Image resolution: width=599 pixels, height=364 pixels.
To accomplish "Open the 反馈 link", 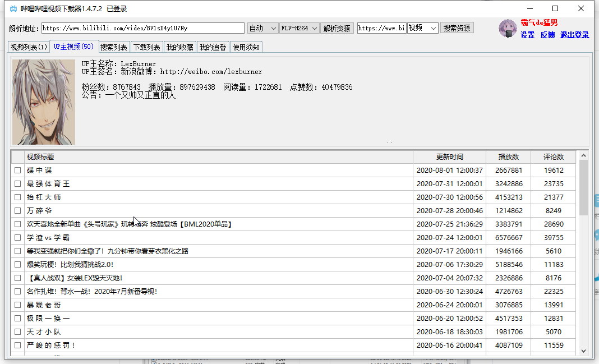I will [547, 35].
